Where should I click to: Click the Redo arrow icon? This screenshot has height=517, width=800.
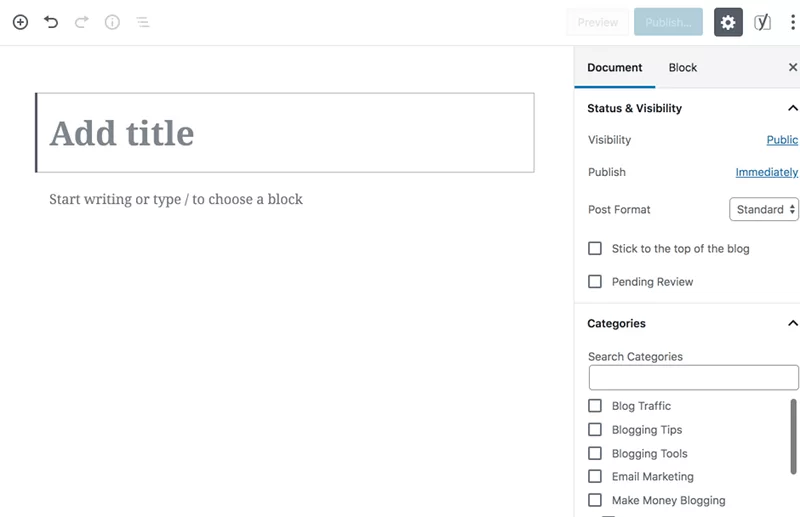[82, 22]
